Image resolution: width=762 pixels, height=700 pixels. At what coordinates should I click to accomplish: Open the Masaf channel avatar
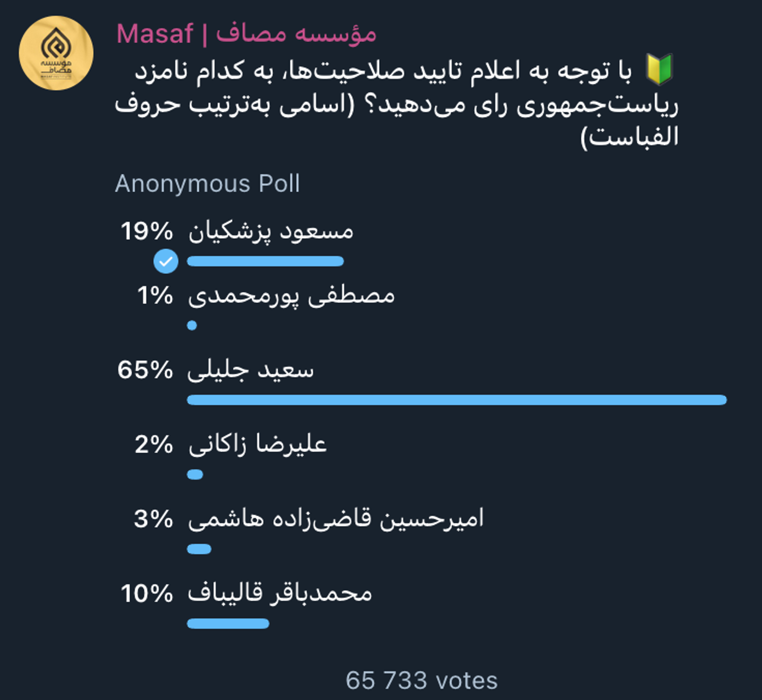pyautogui.click(x=56, y=53)
